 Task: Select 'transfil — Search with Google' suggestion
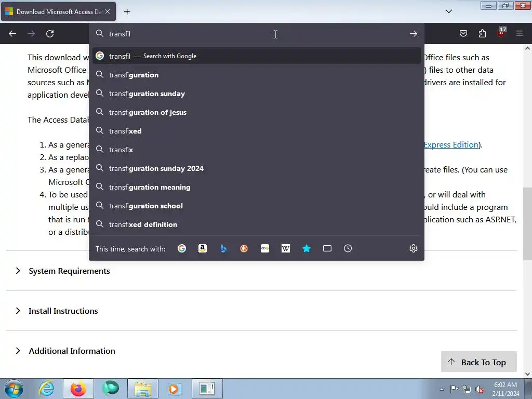pyautogui.click(x=257, y=56)
